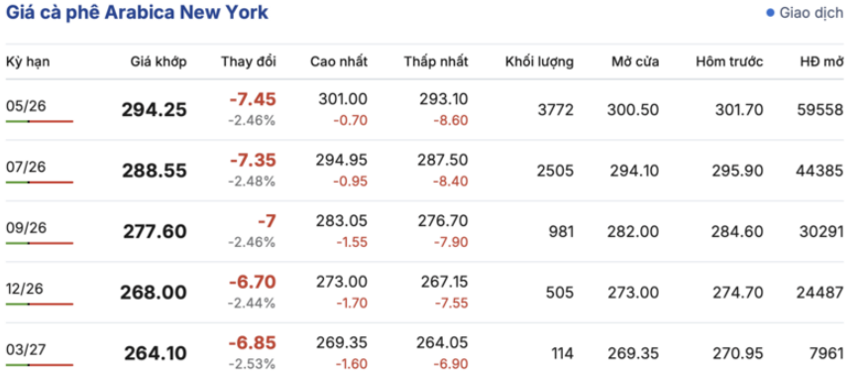The height and width of the screenshot is (379, 868).
Task: Click the Kỳ hạn column header
Action: [28, 63]
